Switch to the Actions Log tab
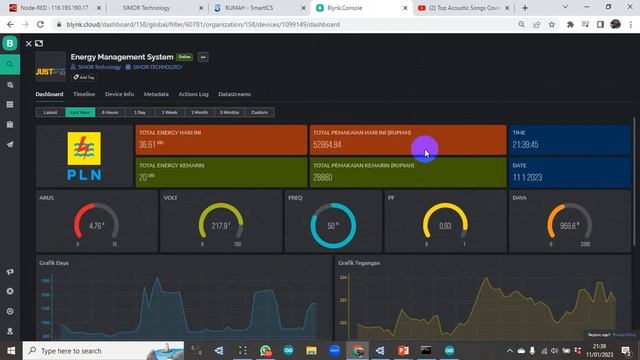The height and width of the screenshot is (360, 640). pyautogui.click(x=193, y=94)
